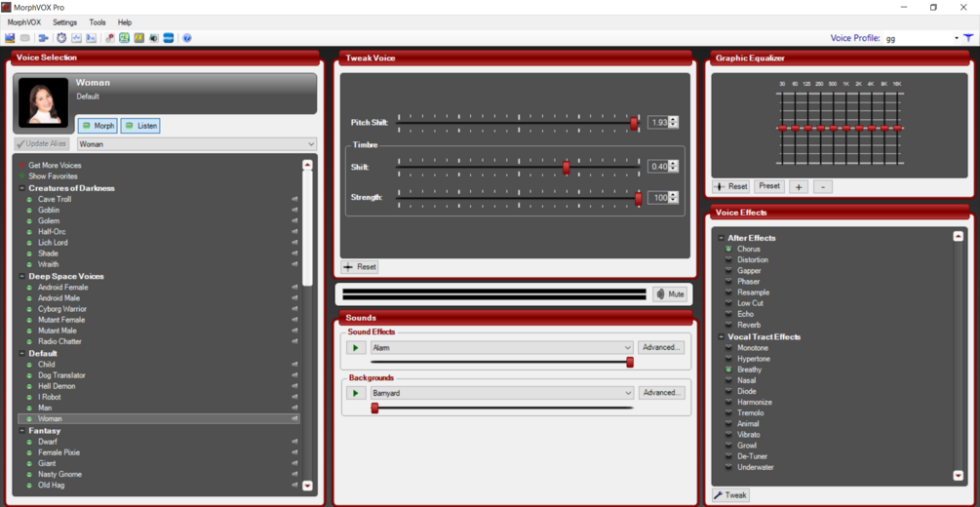This screenshot has width=980, height=507.
Task: Click the green dot next to Cyborg Warrior
Action: (x=29, y=309)
